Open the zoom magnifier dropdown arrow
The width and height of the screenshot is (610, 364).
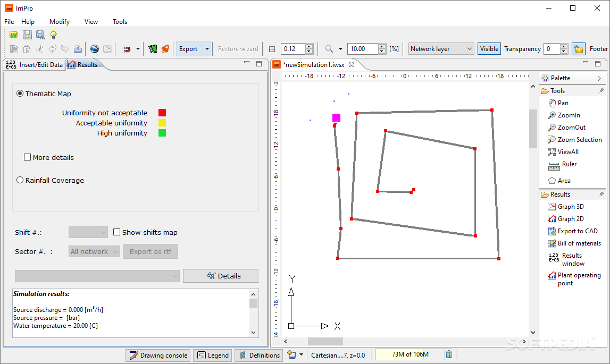point(340,49)
